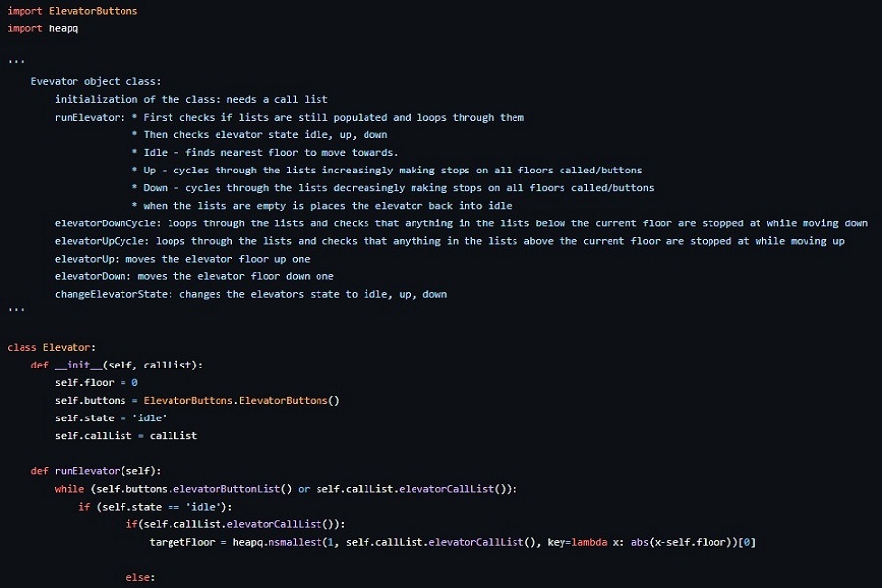Place cursor on 'def runElevator(self):' definition
The width and height of the screenshot is (882, 588).
(95, 471)
